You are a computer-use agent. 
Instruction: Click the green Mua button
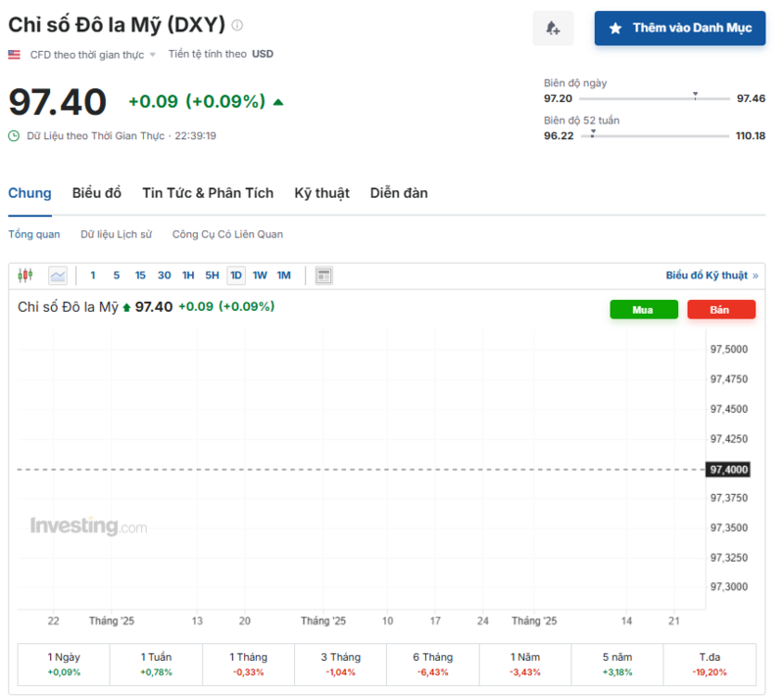(643, 310)
